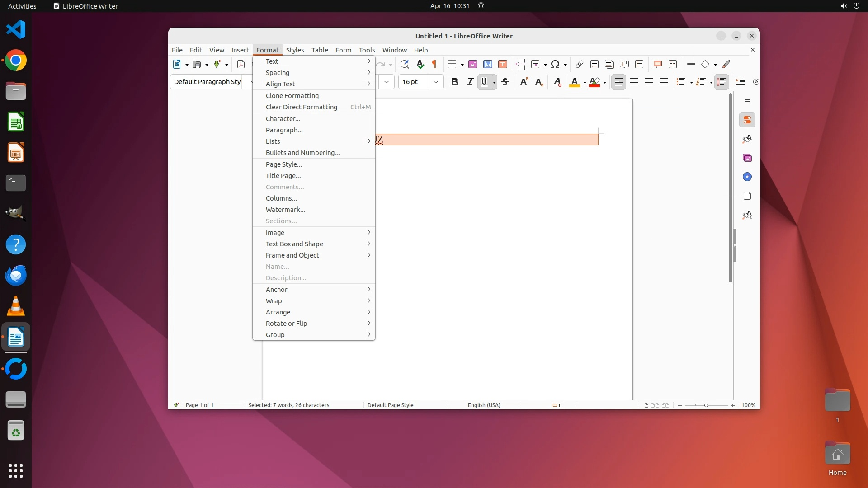Click the Watermark... entry

point(285,210)
